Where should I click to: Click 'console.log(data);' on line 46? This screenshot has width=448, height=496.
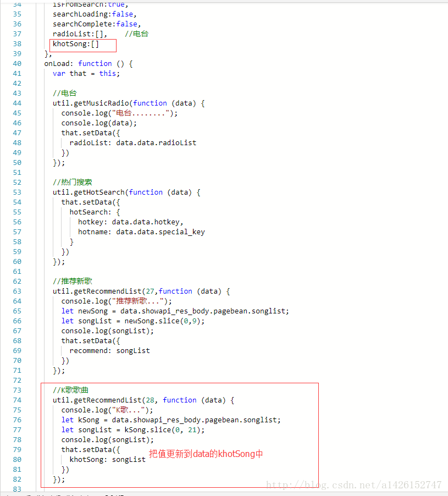[99, 123]
